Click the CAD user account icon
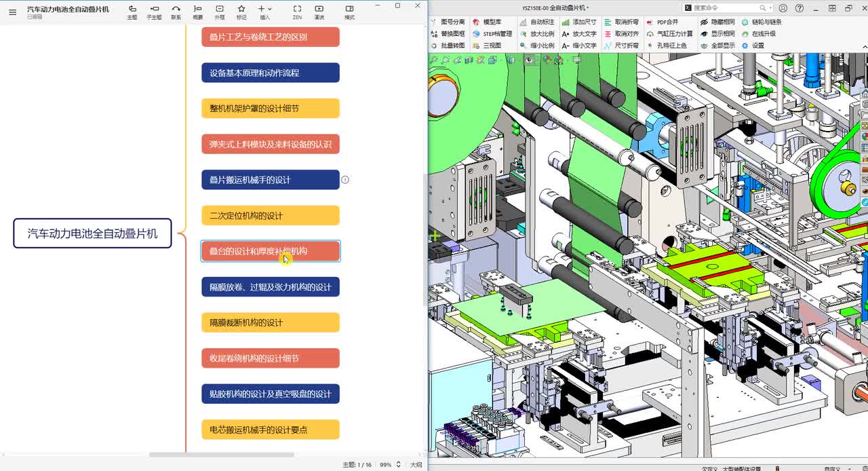The image size is (868, 471). [783, 8]
